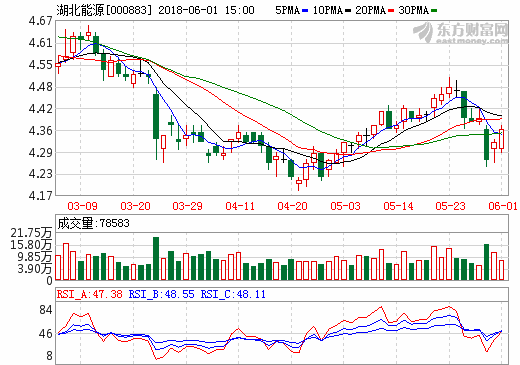The image size is (520, 365).
Task: Select the 84 RSI axis label
Action: pos(46,310)
